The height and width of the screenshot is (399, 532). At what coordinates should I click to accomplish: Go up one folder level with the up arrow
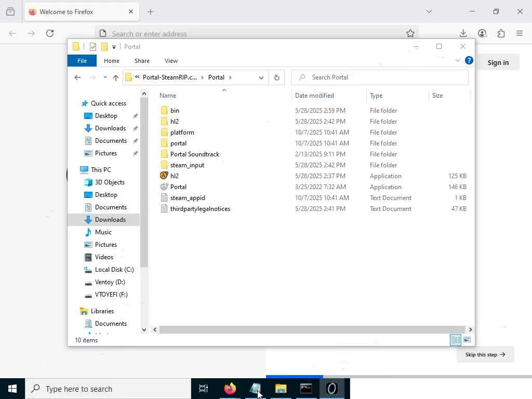point(116,78)
